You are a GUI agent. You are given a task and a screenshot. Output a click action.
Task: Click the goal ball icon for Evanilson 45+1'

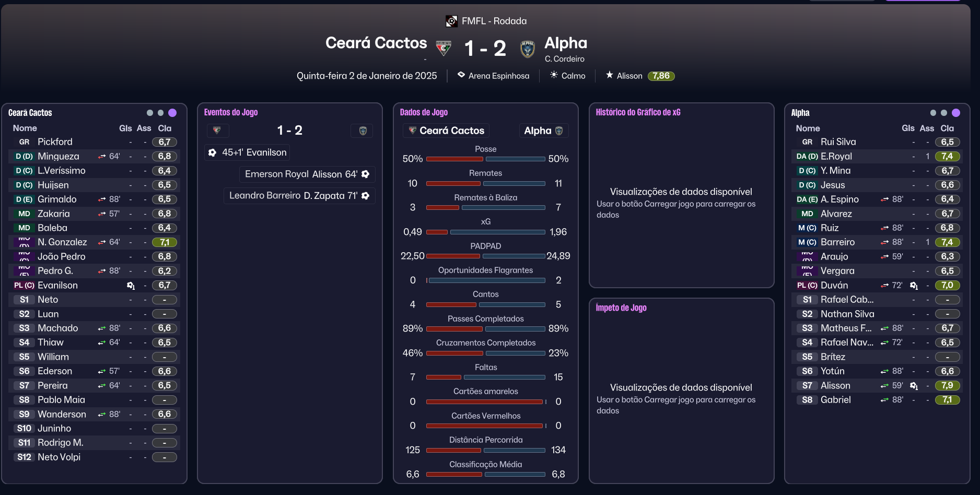click(212, 152)
